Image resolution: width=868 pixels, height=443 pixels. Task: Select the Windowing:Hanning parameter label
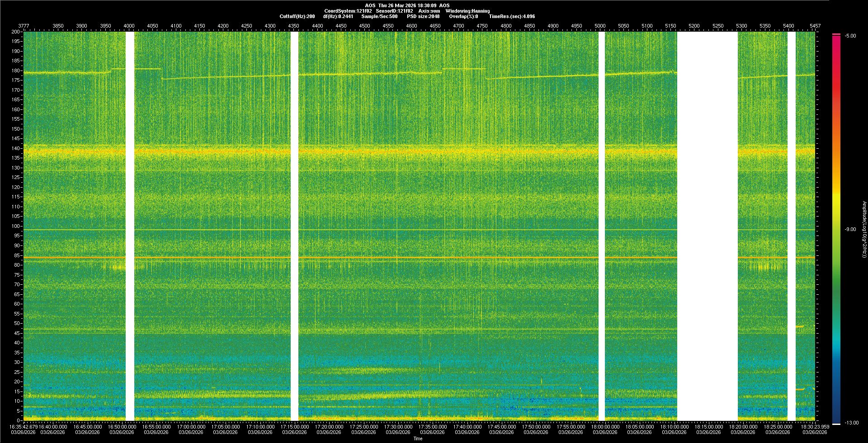coord(467,11)
